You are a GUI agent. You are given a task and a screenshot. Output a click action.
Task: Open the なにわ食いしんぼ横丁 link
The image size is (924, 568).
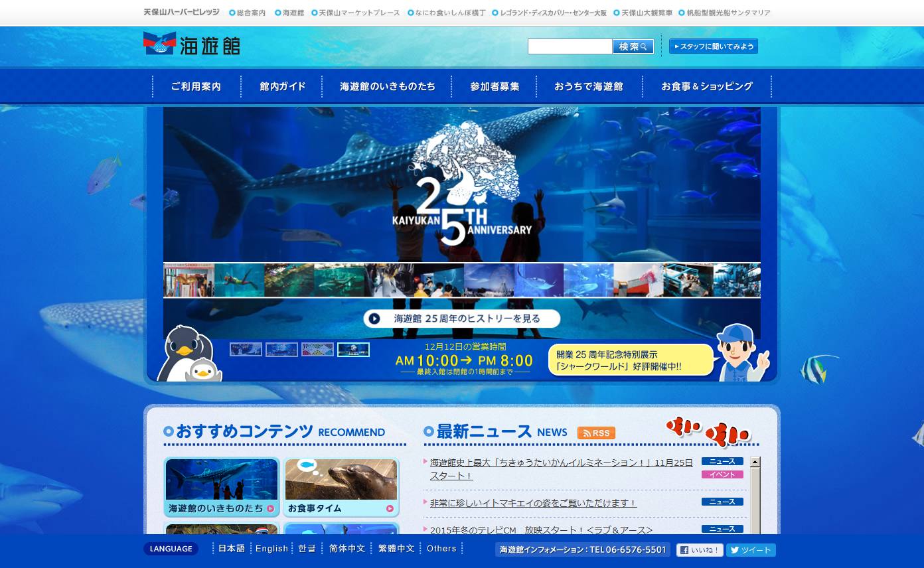coord(451,13)
